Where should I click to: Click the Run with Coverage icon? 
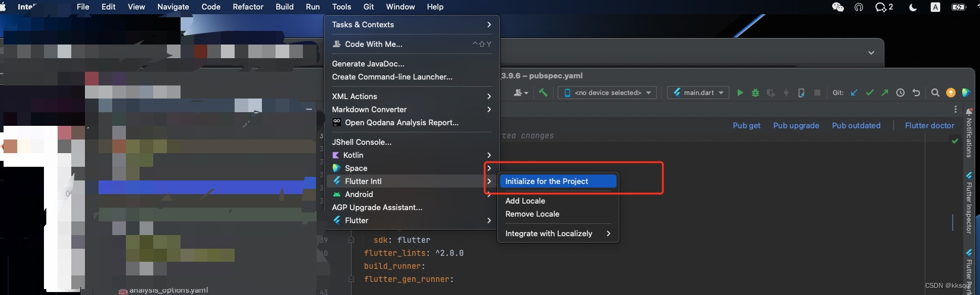pos(771,93)
